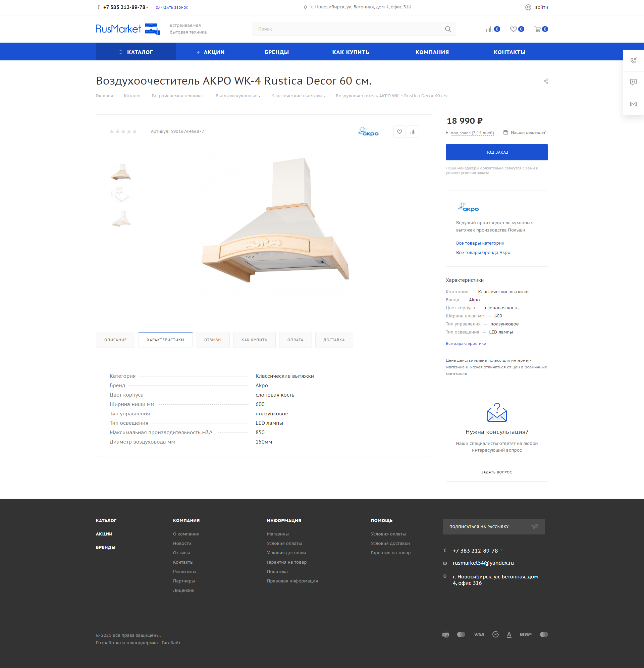The image size is (644, 668).
Task: Select the second thumbnail with the dimensions drawing
Action: pos(121,195)
